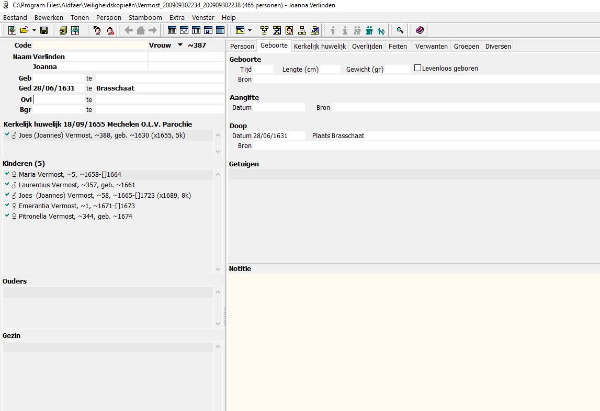Image resolution: width=600 pixels, height=411 pixels.
Task: Click the new file icon in toolbar
Action: (10, 31)
